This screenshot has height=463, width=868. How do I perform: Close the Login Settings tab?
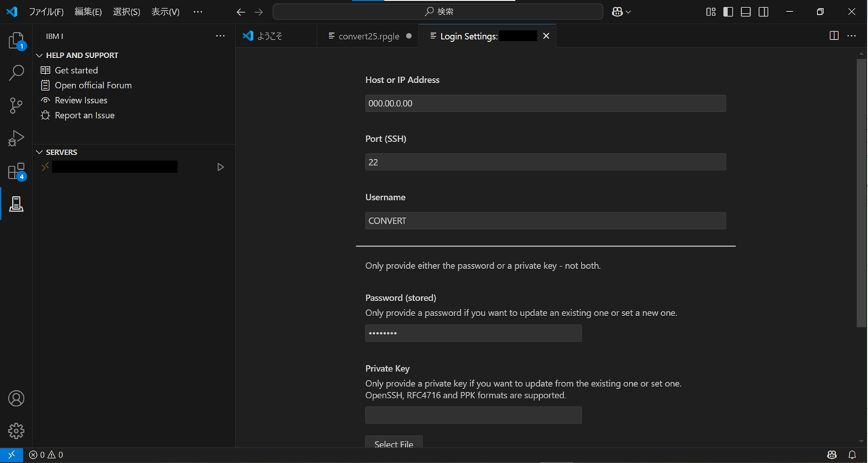click(x=546, y=36)
